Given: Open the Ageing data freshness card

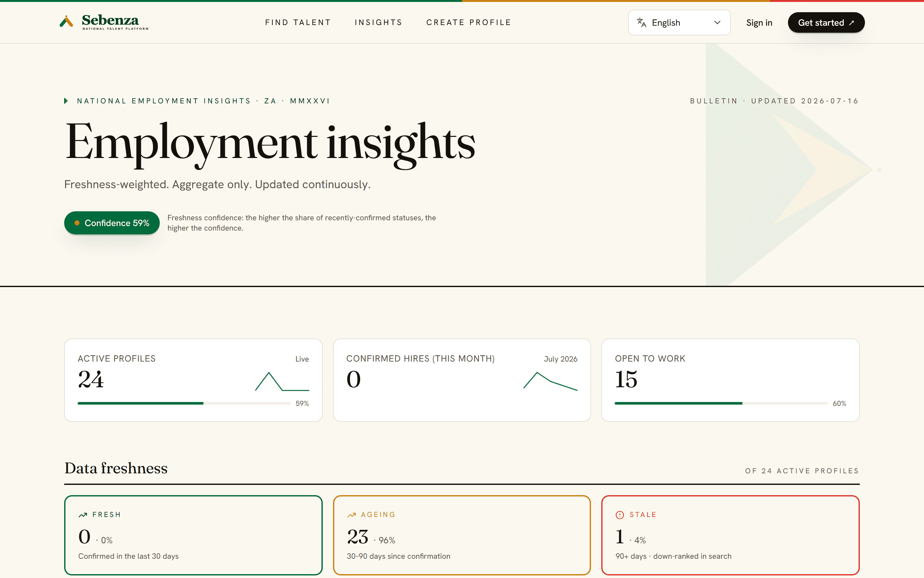Looking at the screenshot, I should 462,535.
